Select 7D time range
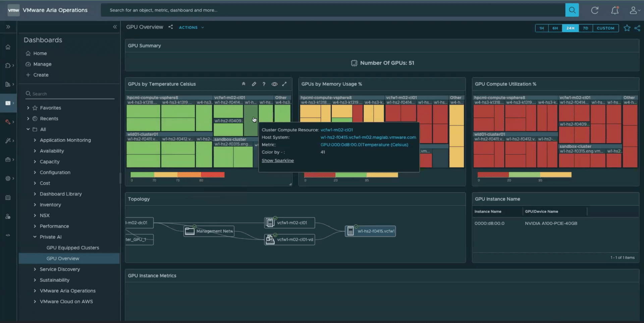Viewport: 644px width, 323px height. click(585, 28)
